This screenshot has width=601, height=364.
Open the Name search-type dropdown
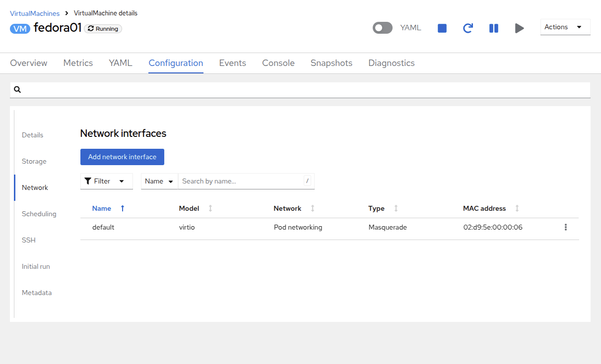coord(159,182)
